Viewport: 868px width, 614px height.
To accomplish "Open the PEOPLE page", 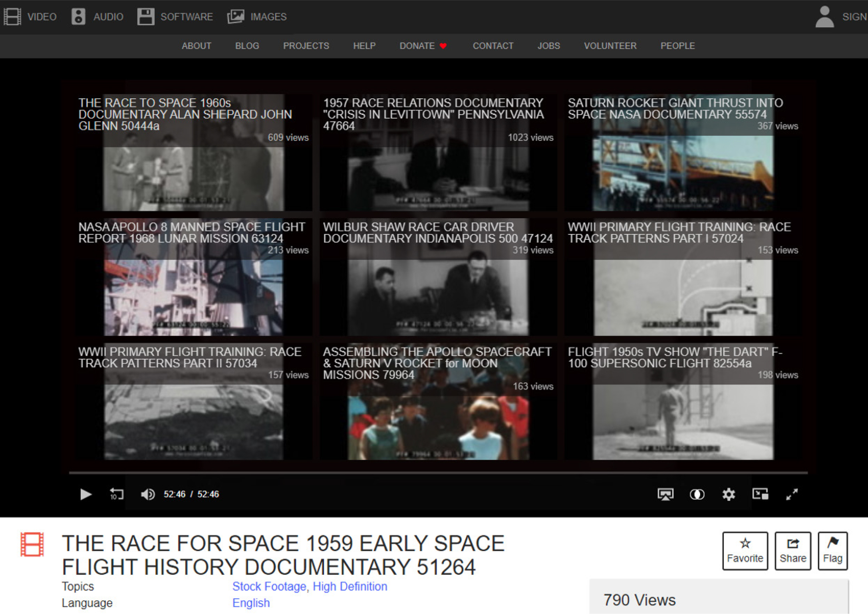I will 677,46.
